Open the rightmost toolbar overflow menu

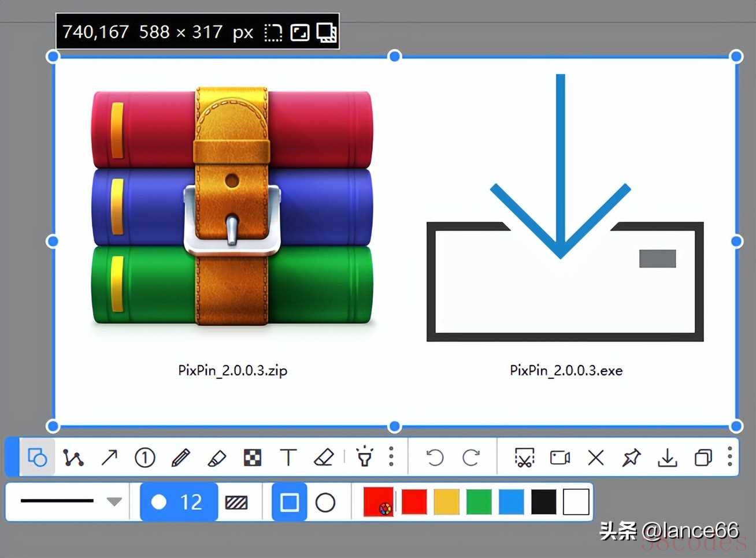point(729,456)
